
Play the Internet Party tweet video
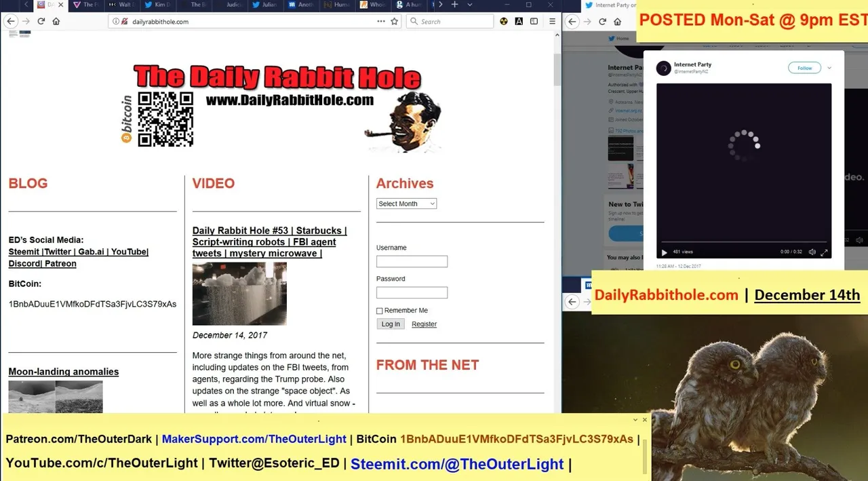[x=664, y=252]
